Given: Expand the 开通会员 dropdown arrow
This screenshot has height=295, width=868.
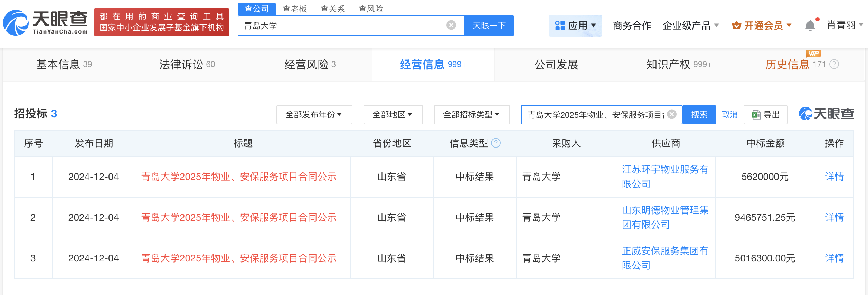Looking at the screenshot, I should (x=789, y=25).
